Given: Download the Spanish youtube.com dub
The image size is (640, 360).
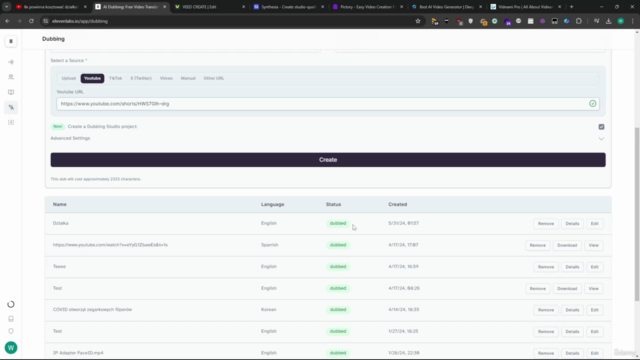Looking at the screenshot, I should click(567, 245).
